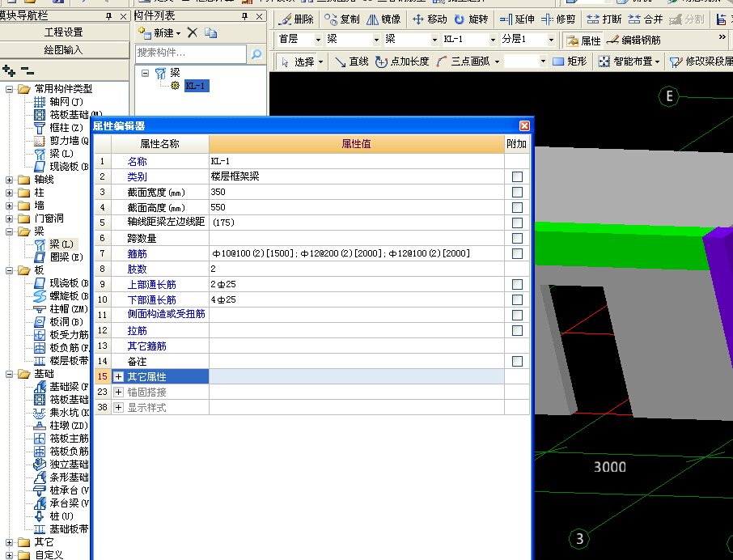This screenshot has height=560, width=733.
Task: Click the 箍筋 property name link
Action: [x=137, y=254]
